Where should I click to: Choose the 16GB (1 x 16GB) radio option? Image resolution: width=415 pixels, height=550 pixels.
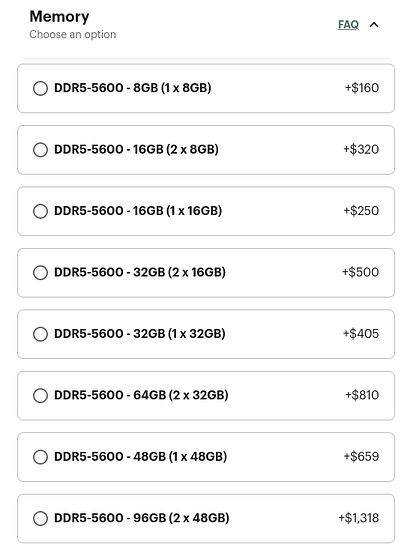[x=40, y=211]
